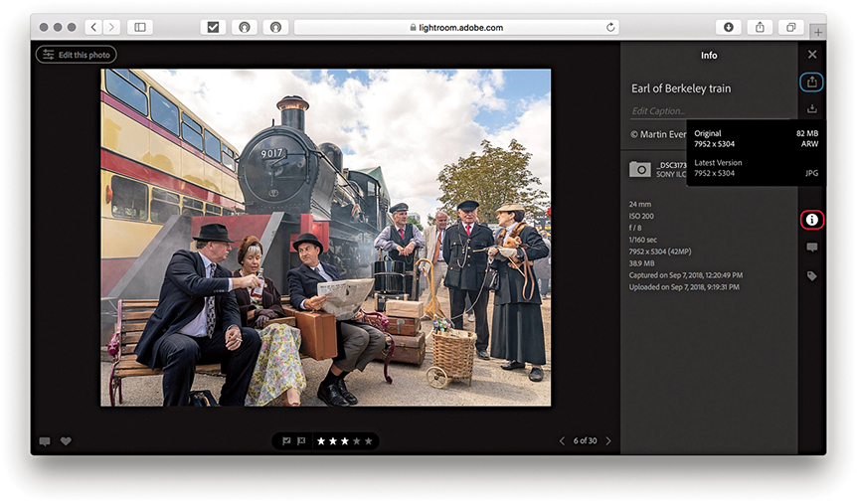The image size is (857, 504).
Task: Select Original 7952 x 5304 download option
Action: click(x=756, y=138)
